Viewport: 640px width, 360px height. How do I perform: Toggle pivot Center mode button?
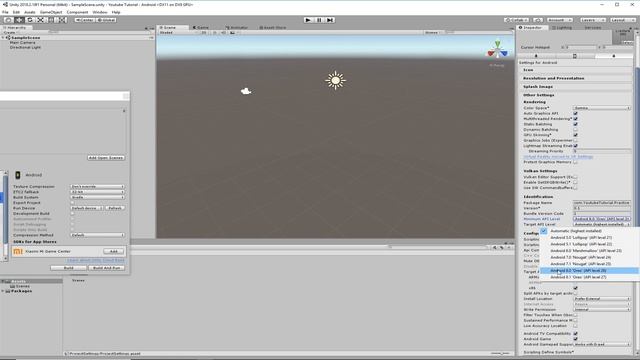[84, 20]
